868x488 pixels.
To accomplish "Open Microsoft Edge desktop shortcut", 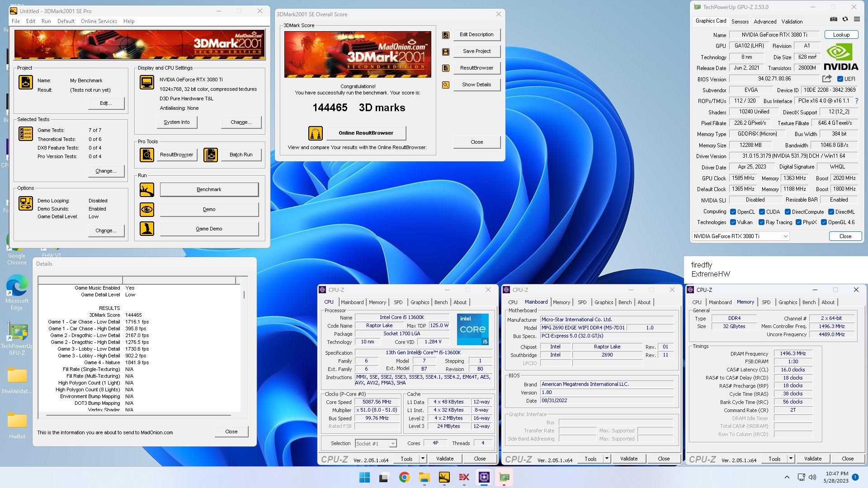I will click(x=17, y=293).
